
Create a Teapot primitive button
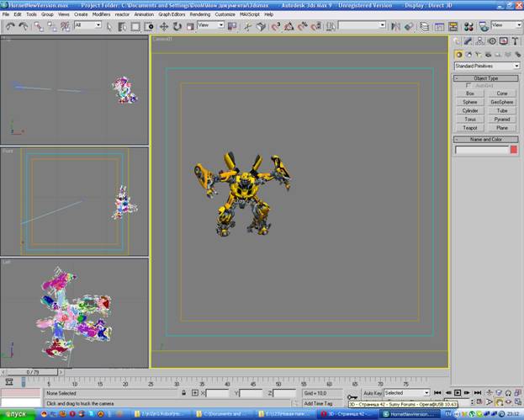point(470,128)
